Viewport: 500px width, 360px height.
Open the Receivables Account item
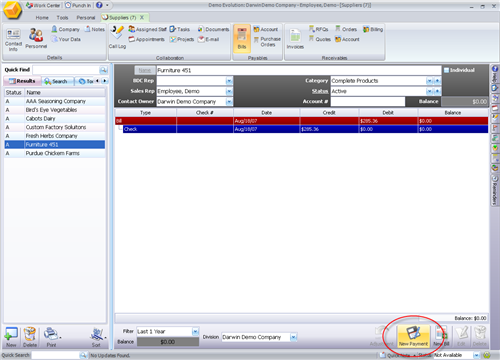(x=347, y=39)
